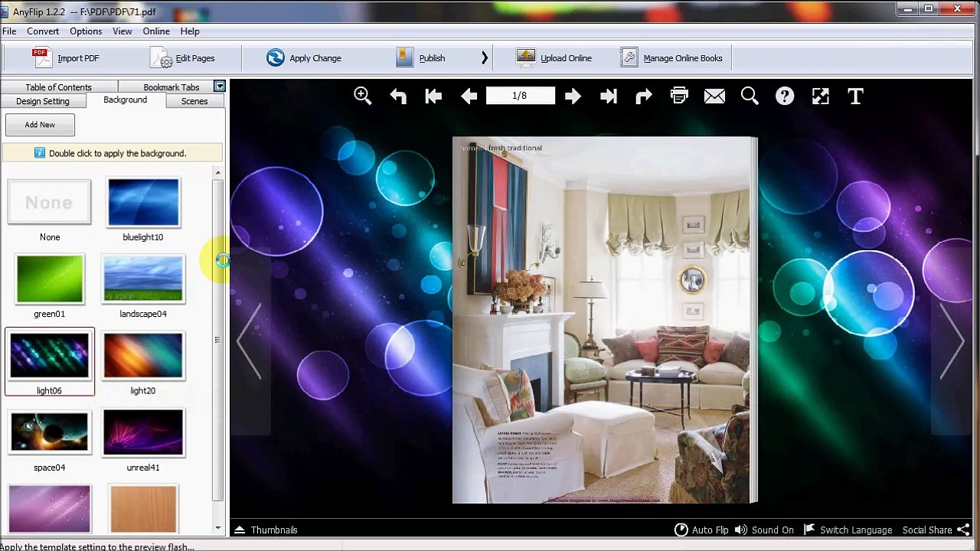Click Edit Pages toolbar button

pos(182,58)
